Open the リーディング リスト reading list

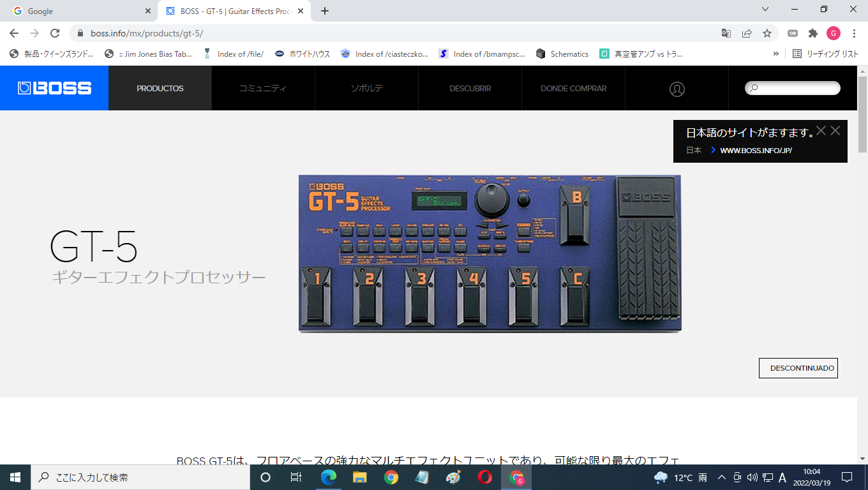[x=826, y=54]
